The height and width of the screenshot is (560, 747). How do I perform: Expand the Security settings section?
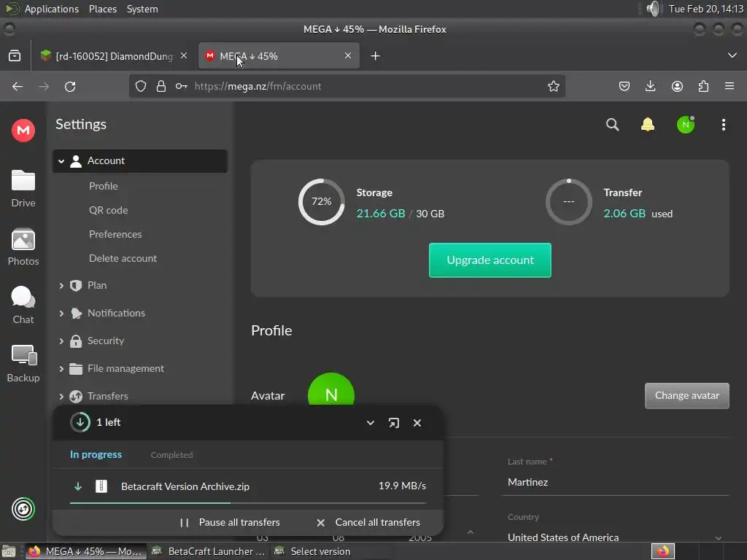click(x=61, y=341)
